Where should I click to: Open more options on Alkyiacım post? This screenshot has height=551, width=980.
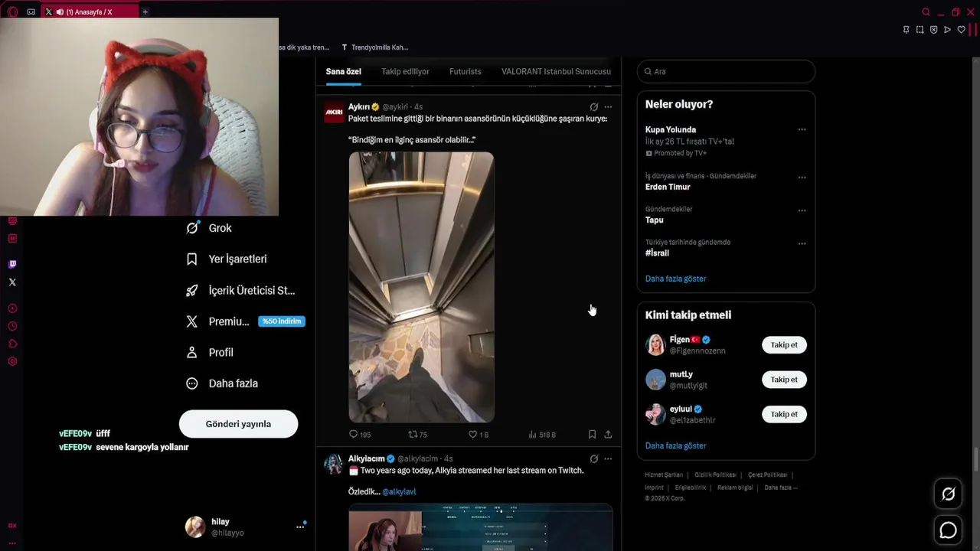[608, 459]
